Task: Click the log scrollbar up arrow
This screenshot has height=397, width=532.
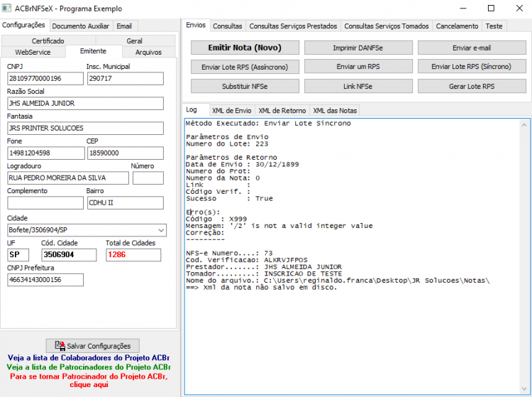Action: point(524,125)
